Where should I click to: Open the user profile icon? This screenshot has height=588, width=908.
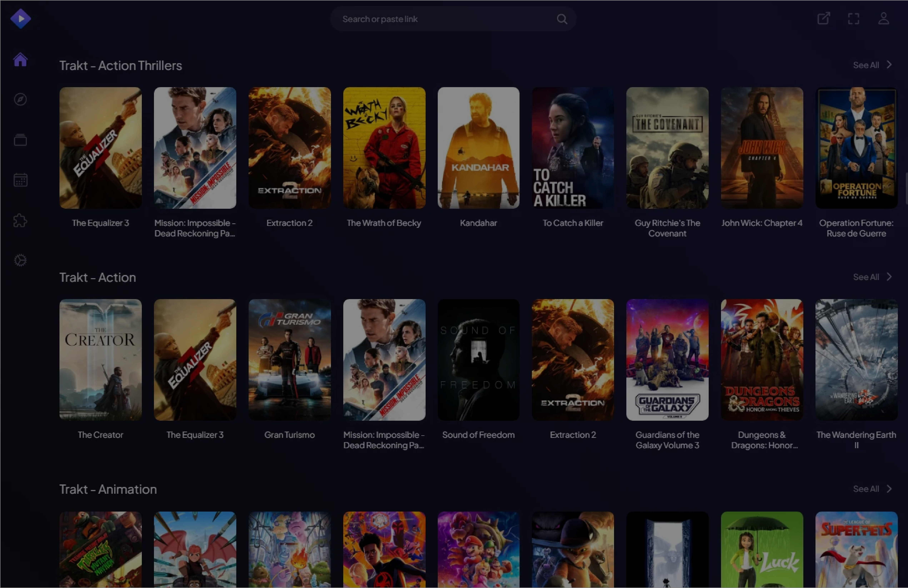884,18
